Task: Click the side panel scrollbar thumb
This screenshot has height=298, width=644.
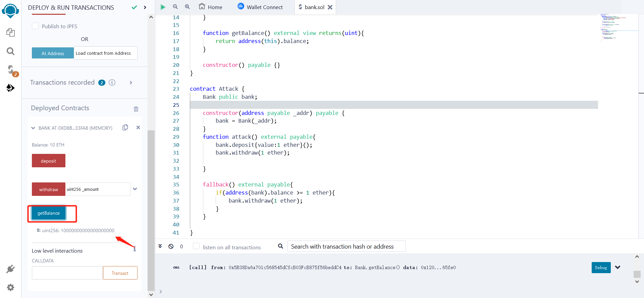Action: [151, 210]
